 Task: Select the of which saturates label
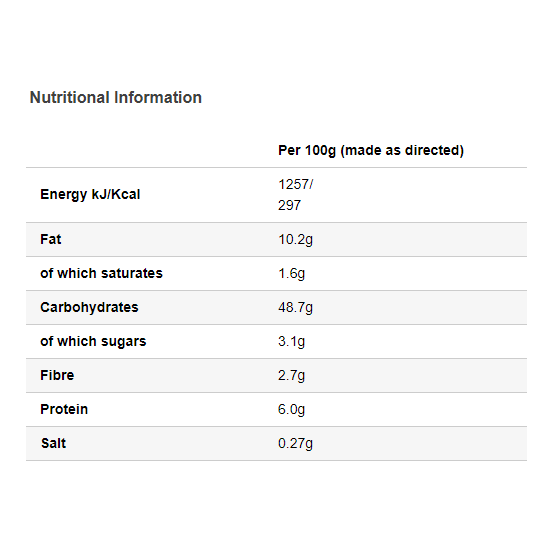tap(101, 273)
